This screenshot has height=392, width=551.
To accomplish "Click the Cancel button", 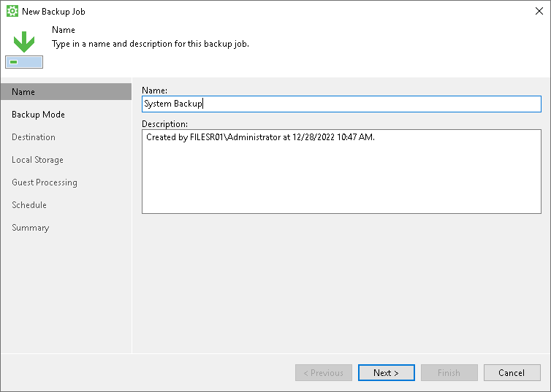I will (x=512, y=373).
